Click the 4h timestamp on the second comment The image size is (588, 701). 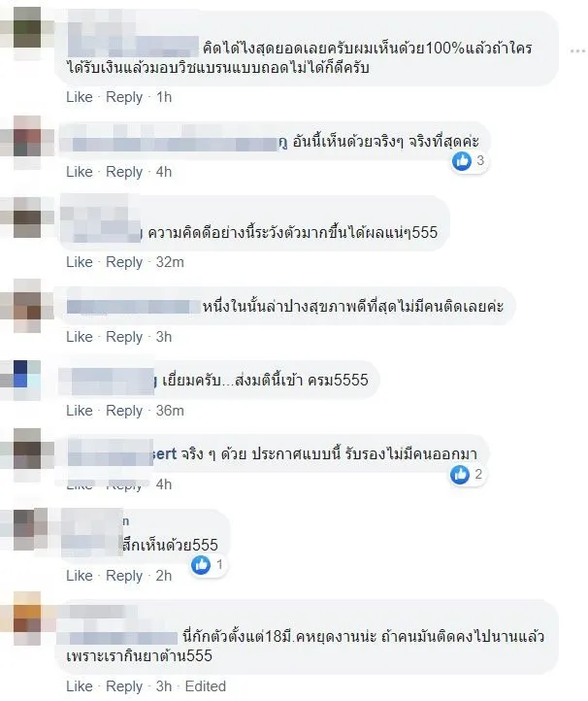(x=164, y=172)
